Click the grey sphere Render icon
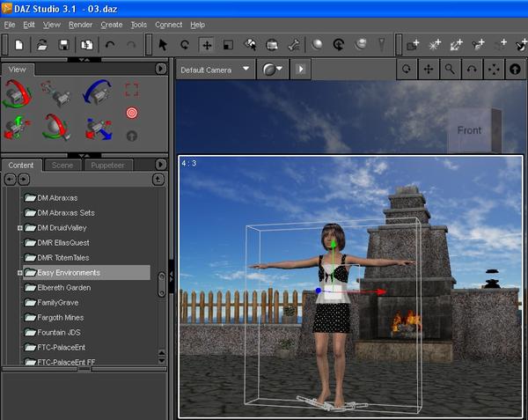Image resolution: width=528 pixels, height=420 pixels. click(317, 44)
